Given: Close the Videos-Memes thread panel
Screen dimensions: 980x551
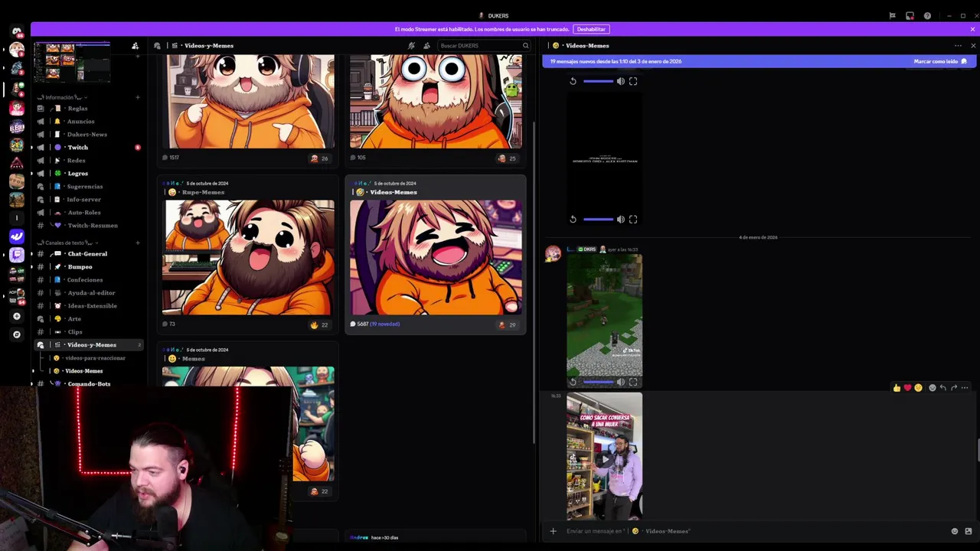Looking at the screenshot, I should click(972, 46).
